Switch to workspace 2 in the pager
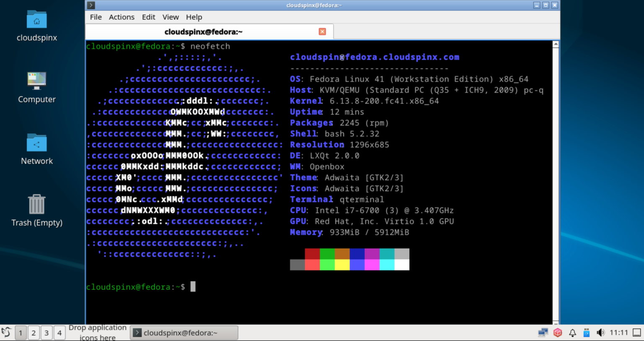Screen dimensions: 644x341 pos(34,333)
